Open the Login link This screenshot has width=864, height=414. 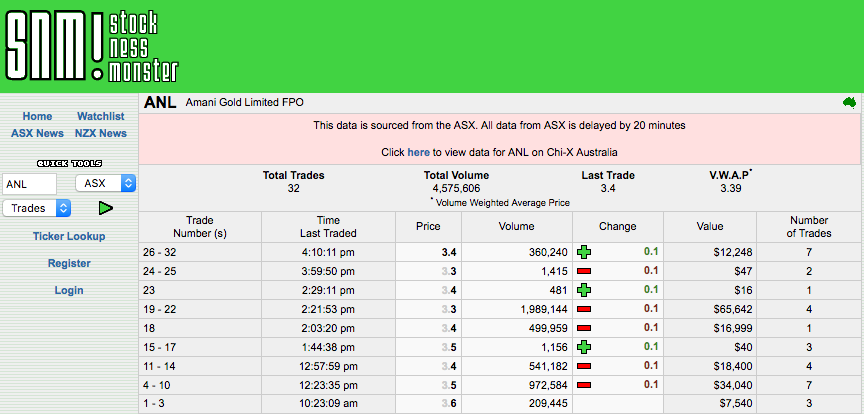pyautogui.click(x=69, y=290)
